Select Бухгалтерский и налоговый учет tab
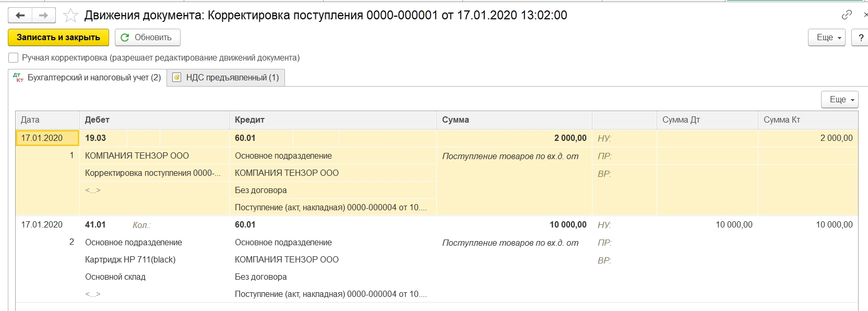 click(x=88, y=78)
